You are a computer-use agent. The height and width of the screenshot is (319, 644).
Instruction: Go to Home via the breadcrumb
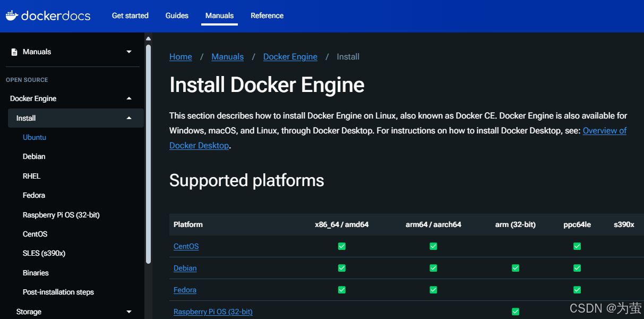(181, 57)
